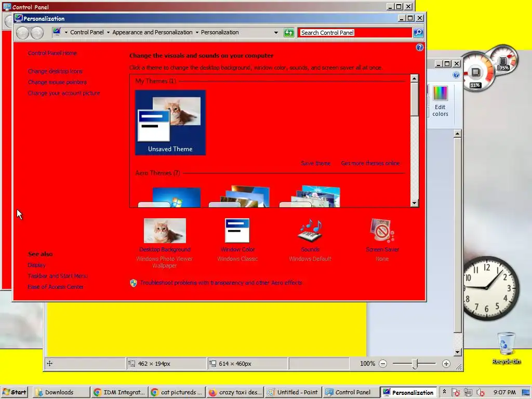
Task: Open Display link under See also
Action: (x=37, y=265)
